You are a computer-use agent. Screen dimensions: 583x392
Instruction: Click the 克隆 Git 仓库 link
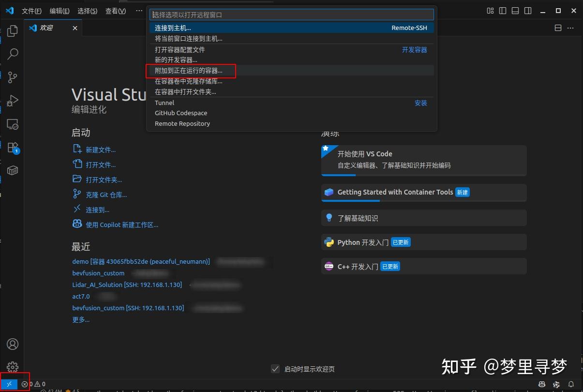(x=105, y=195)
